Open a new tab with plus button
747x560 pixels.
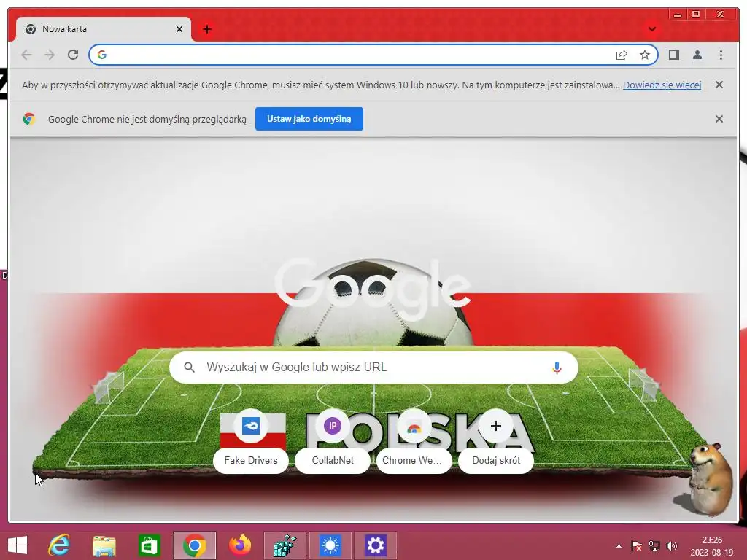point(206,29)
